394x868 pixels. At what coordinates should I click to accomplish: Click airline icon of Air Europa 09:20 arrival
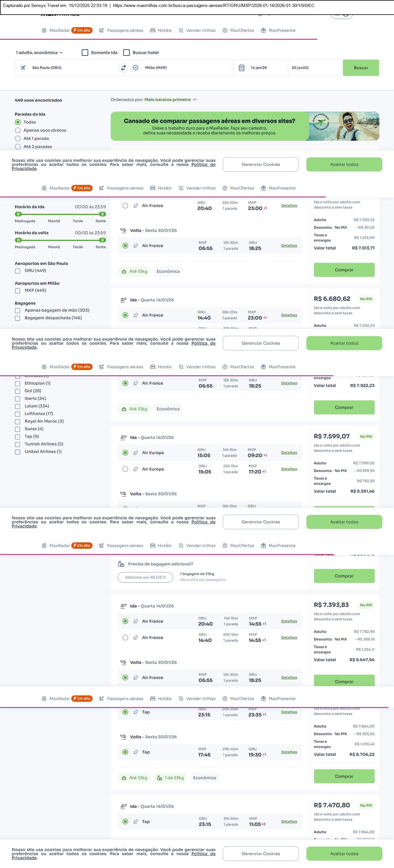coord(136,453)
